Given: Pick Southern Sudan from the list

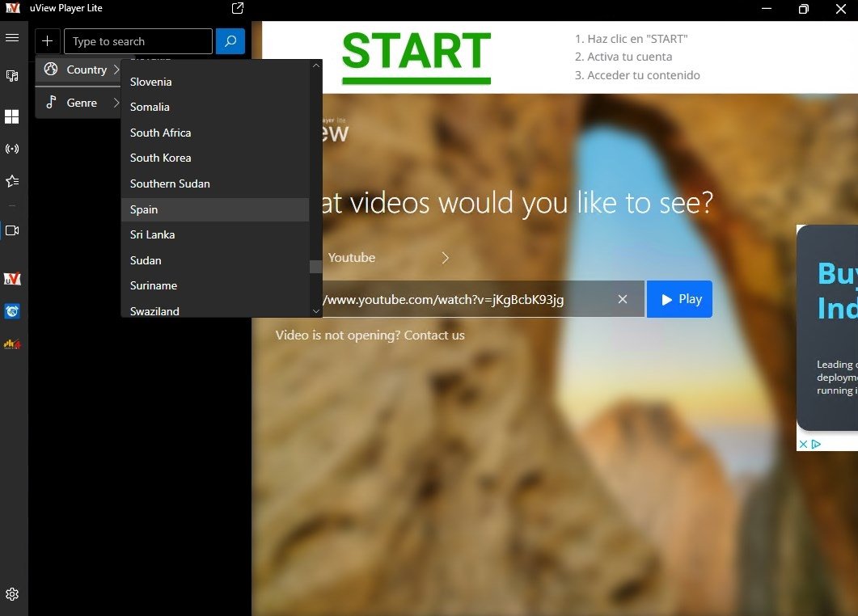Looking at the screenshot, I should point(215,184).
